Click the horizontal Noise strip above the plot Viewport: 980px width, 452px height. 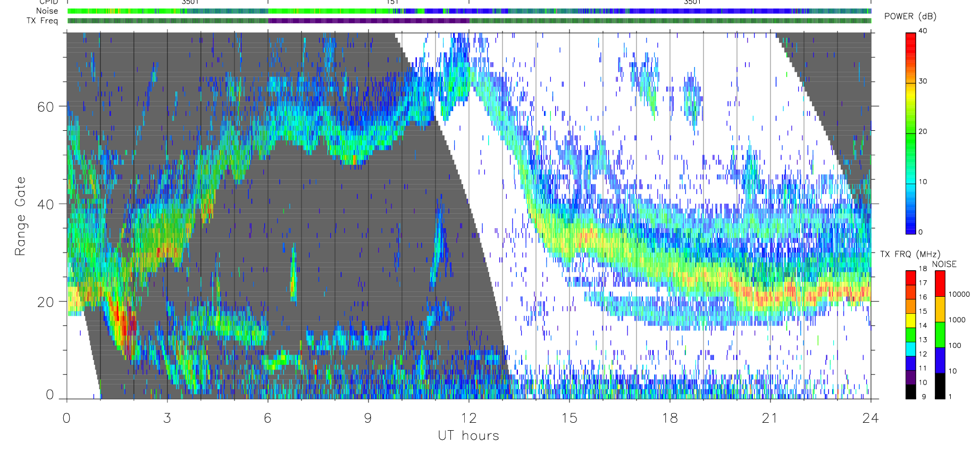click(470, 11)
